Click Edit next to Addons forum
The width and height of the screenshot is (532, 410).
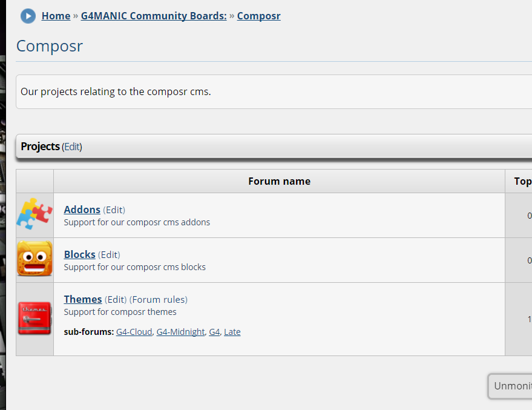tap(114, 210)
